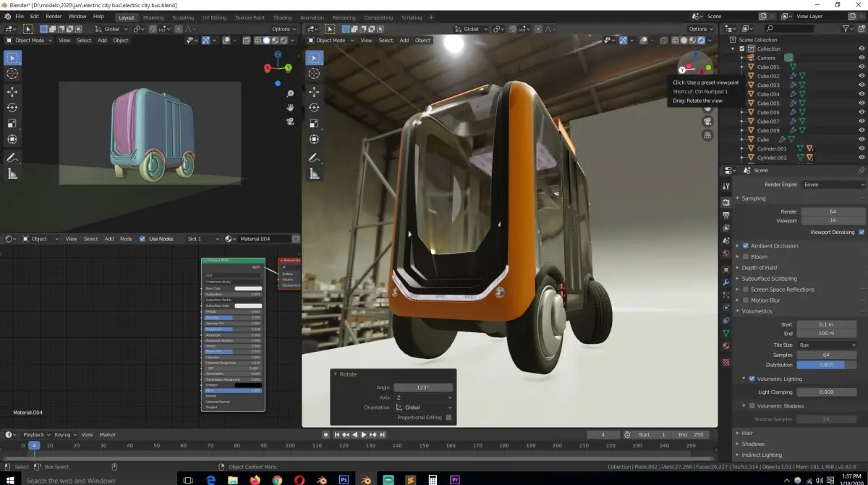Toggle Use Nodes in the node editor
Viewport: 868px width, 485px height.
click(142, 238)
